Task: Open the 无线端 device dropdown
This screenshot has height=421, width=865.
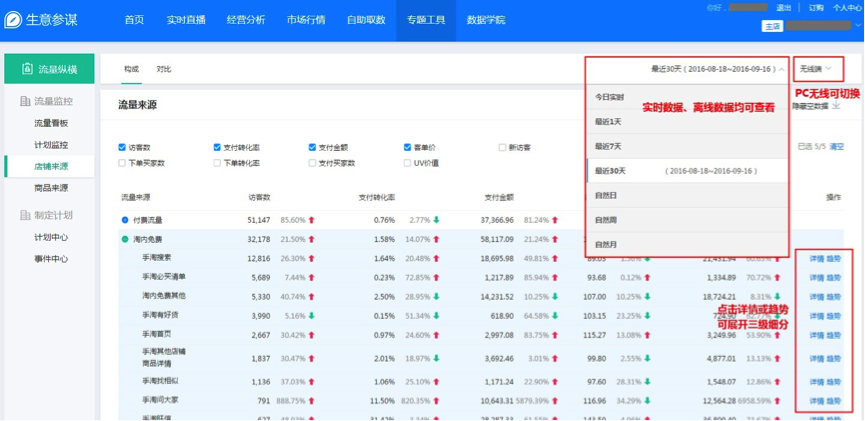Action: click(x=816, y=69)
